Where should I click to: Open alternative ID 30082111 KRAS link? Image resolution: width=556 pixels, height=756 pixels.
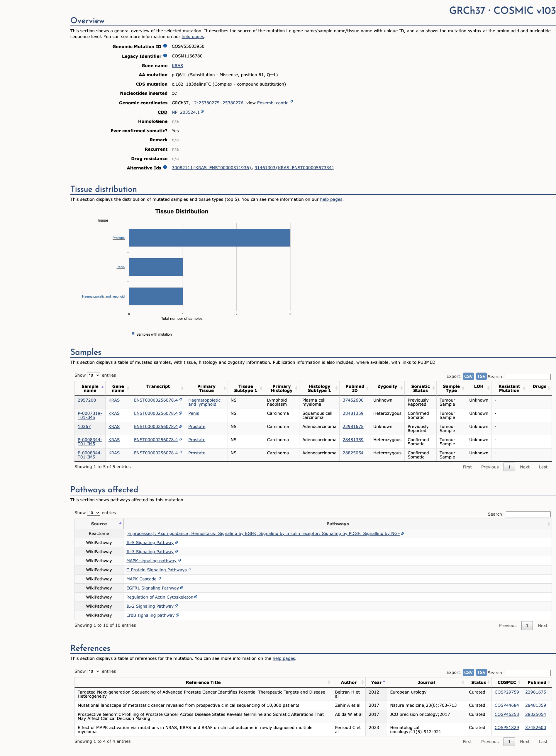coord(212,168)
